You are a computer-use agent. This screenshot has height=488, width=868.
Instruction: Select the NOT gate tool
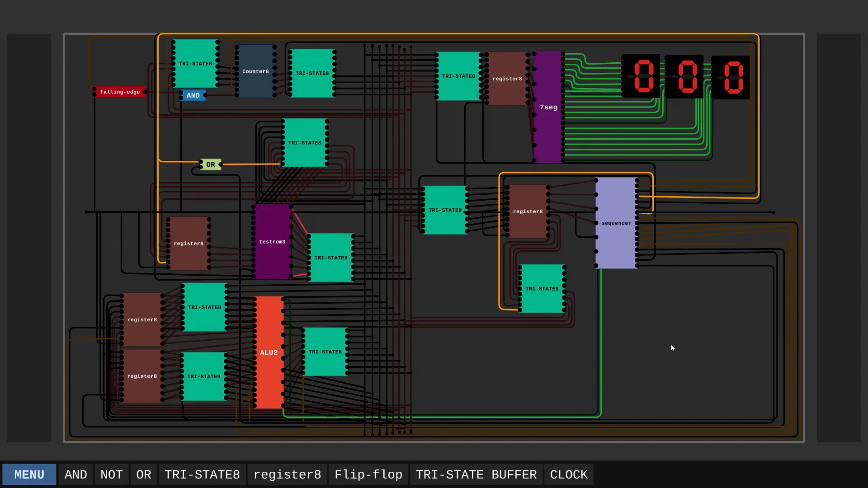point(111,474)
